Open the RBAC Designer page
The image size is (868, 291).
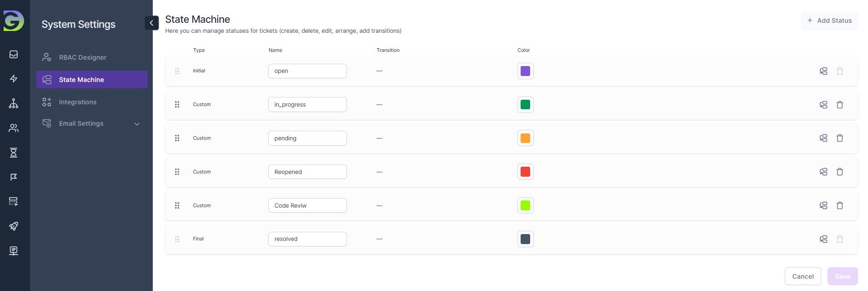pos(82,57)
